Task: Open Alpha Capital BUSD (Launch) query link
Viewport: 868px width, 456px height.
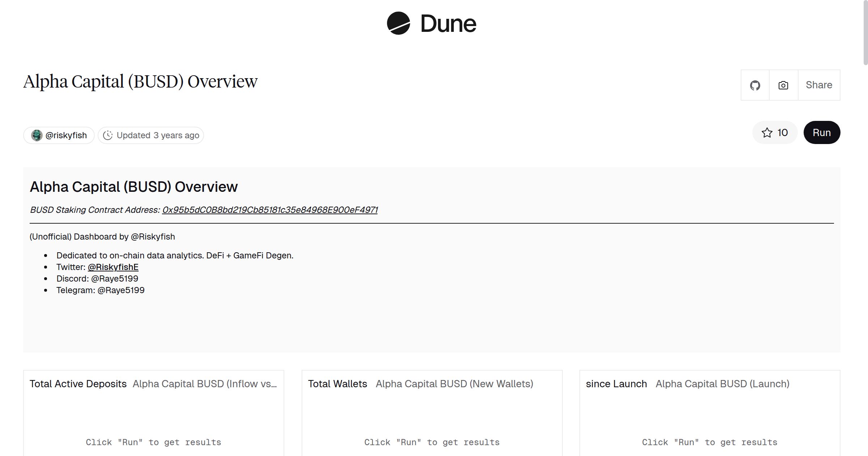Action: [722, 384]
